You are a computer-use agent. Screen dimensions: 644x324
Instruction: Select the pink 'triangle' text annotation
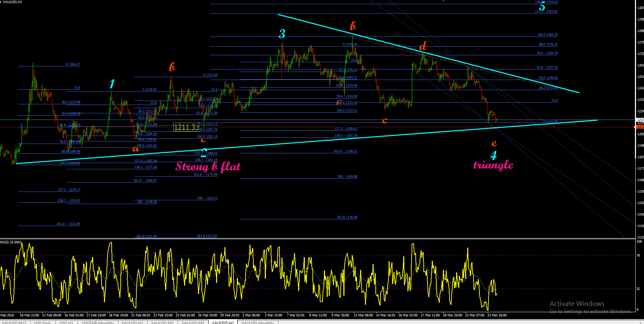[493, 164]
